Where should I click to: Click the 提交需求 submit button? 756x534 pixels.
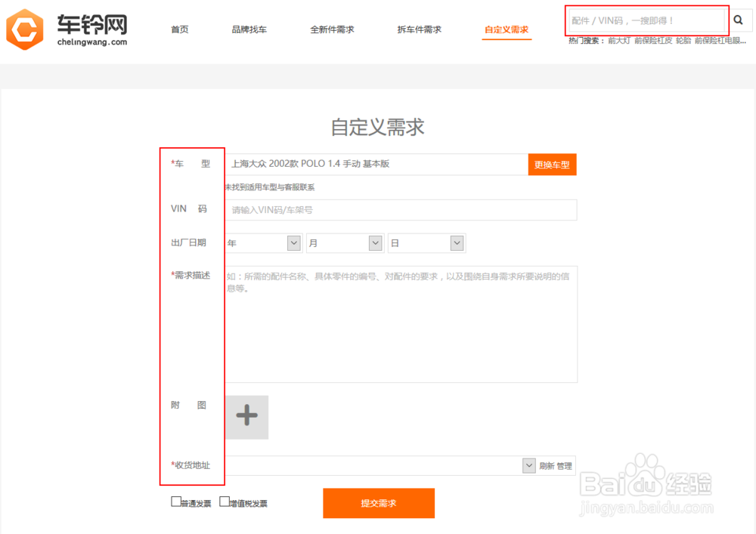pyautogui.click(x=379, y=503)
